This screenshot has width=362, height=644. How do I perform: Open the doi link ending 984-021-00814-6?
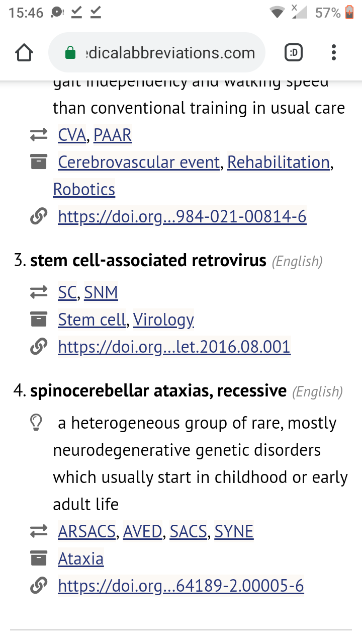[x=182, y=216]
